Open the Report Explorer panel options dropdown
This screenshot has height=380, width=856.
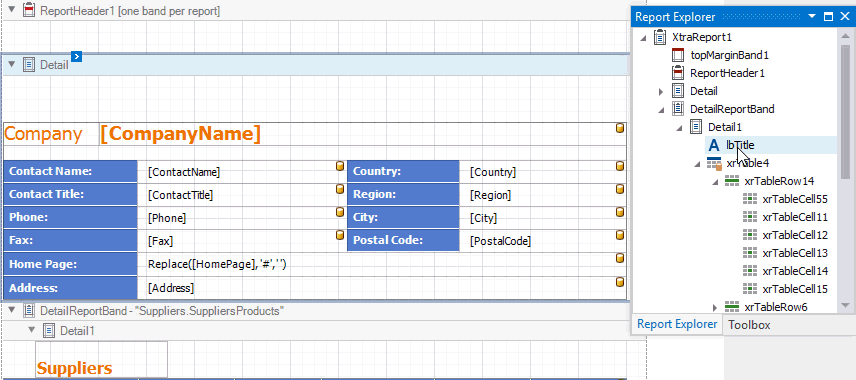tap(812, 16)
